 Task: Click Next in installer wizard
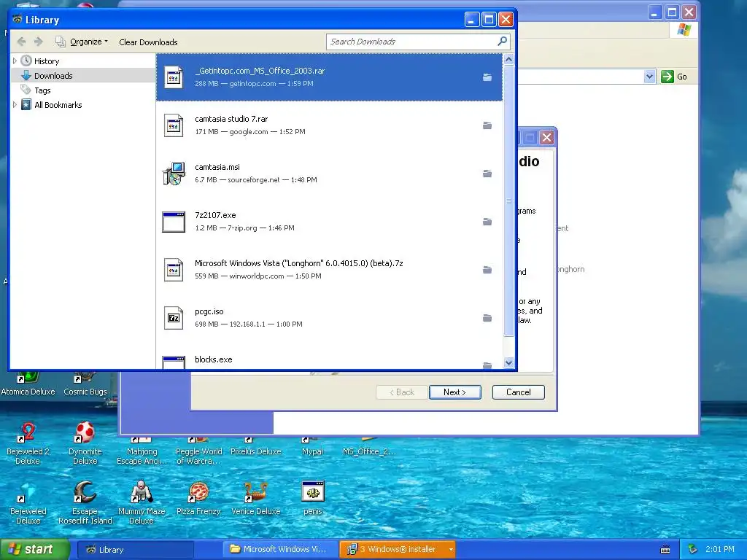click(454, 392)
